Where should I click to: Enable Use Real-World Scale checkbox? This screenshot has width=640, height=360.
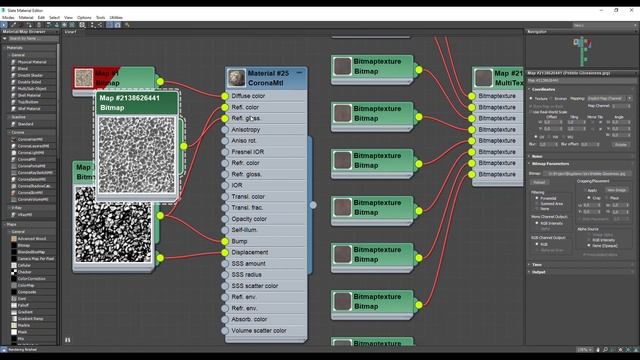point(531,112)
